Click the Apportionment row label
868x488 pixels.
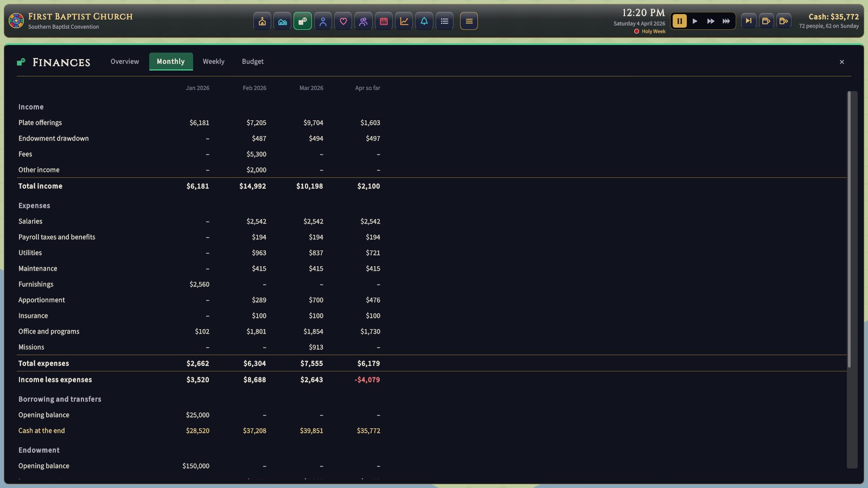[42, 300]
